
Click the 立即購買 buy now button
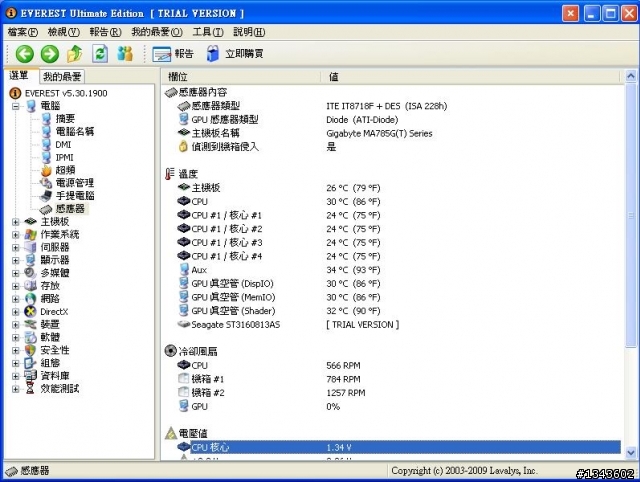click(235, 54)
